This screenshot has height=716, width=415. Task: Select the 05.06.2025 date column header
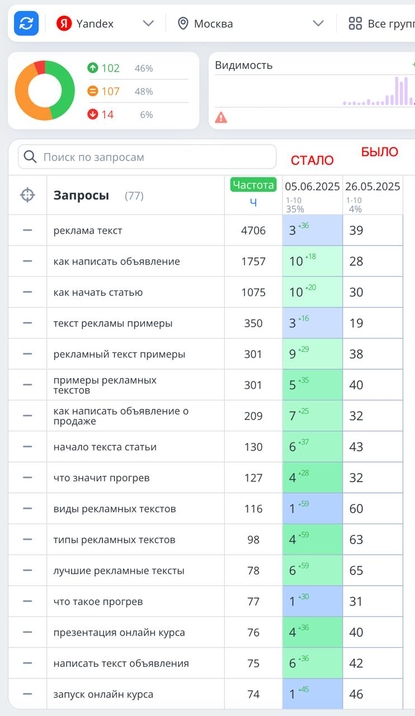coord(312,186)
